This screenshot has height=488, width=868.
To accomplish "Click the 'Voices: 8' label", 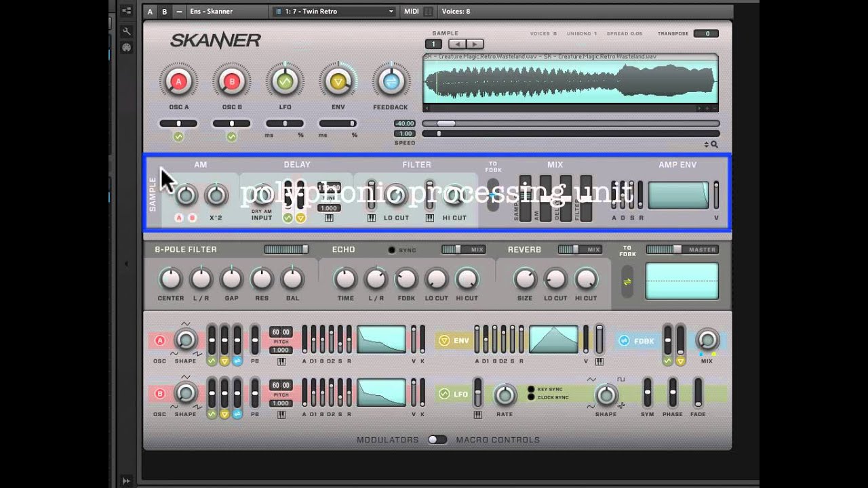I will click(x=456, y=12).
